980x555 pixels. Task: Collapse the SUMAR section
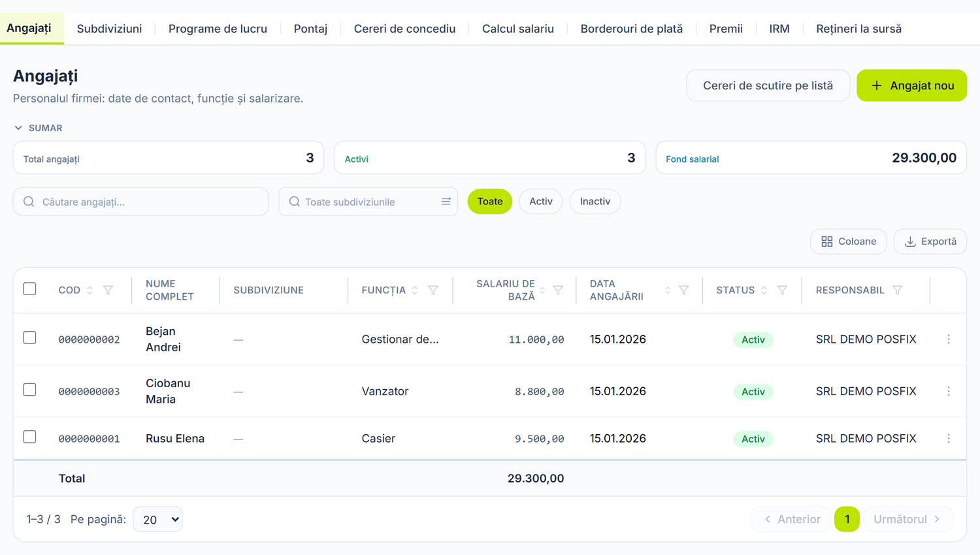[x=38, y=128]
